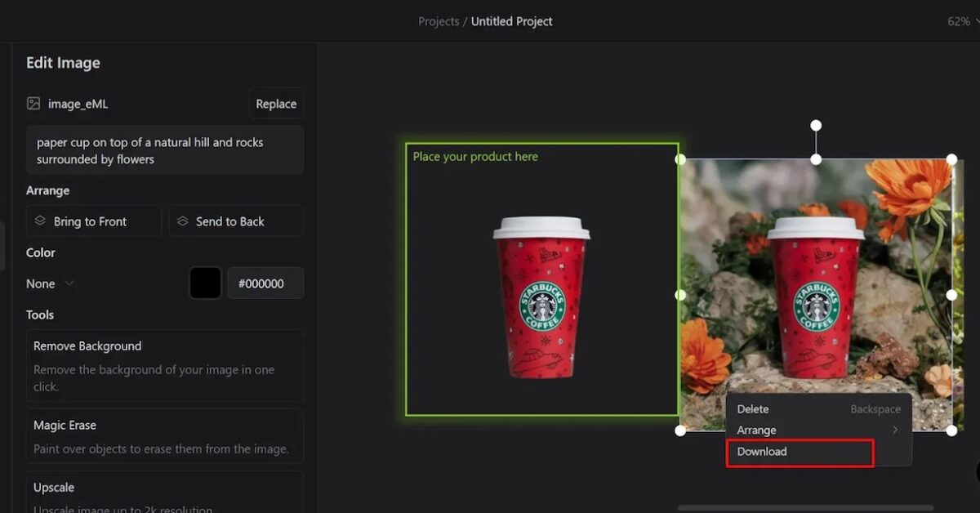Open the black color swatch
This screenshot has width=980, height=513.
click(205, 283)
